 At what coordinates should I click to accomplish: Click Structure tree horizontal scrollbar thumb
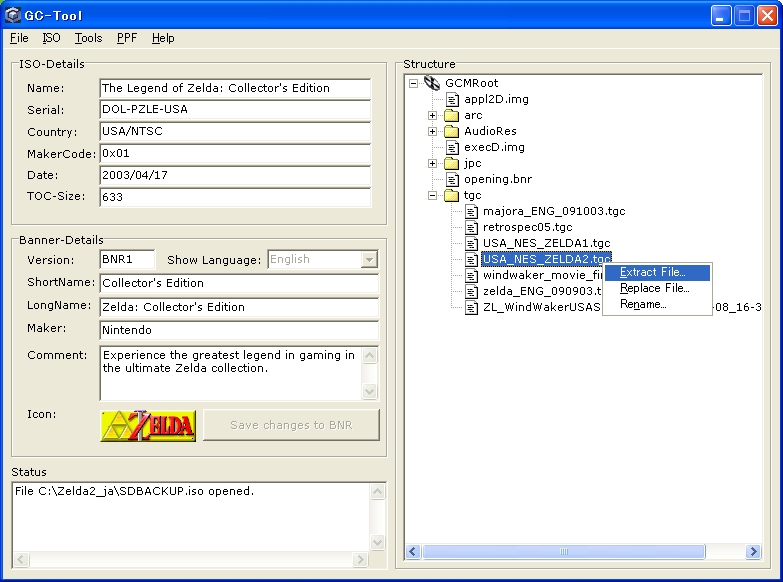click(x=564, y=552)
